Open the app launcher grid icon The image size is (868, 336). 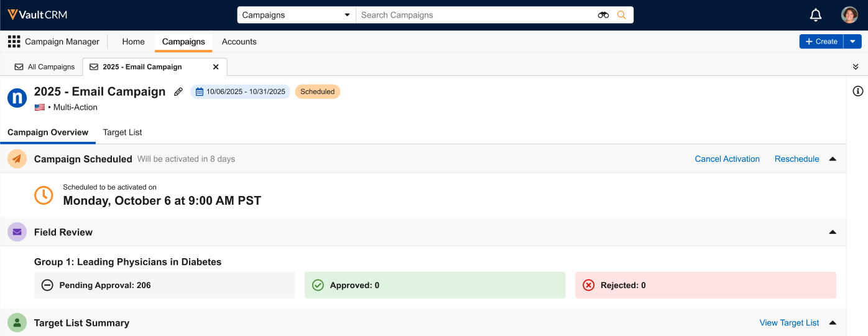click(x=14, y=42)
